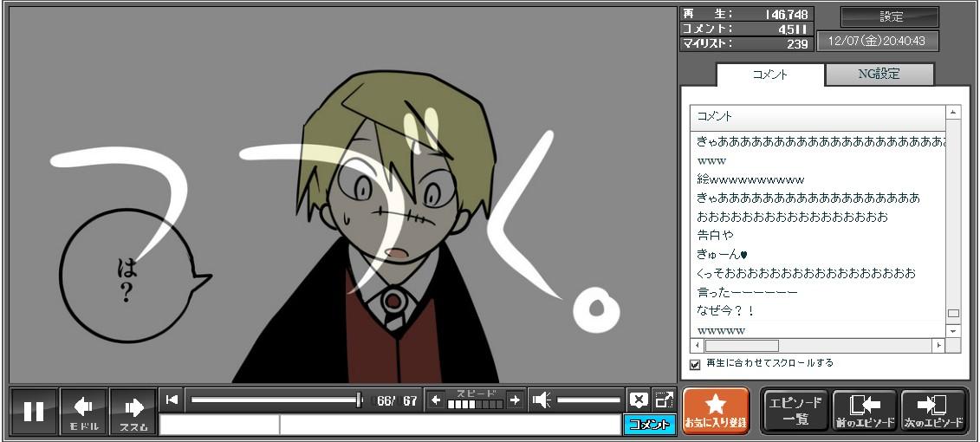Switch to the NG設定 tab
The width and height of the screenshot is (980, 442).
(879, 75)
